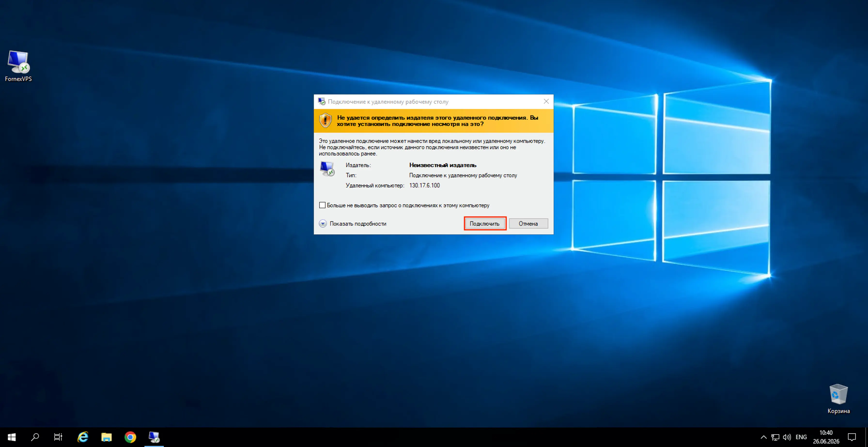This screenshot has width=868, height=447.
Task: Click the 'Тип:' label
Action: coord(351,175)
